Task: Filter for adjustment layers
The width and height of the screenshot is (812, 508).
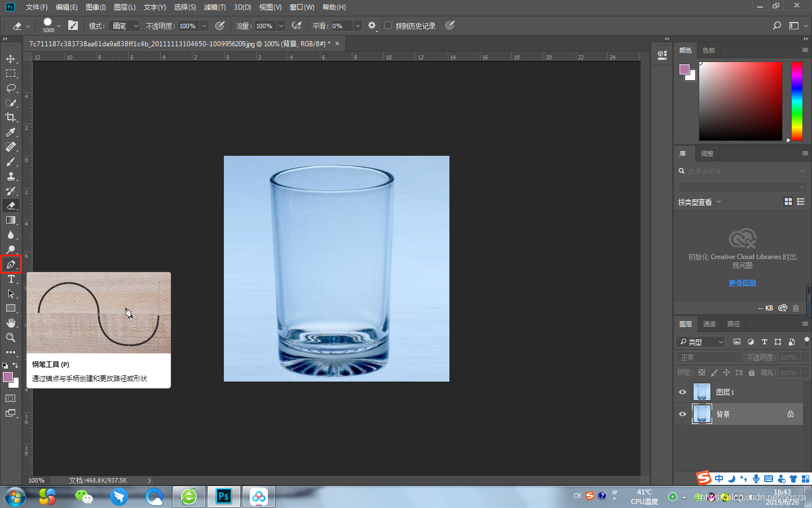Action: point(751,341)
